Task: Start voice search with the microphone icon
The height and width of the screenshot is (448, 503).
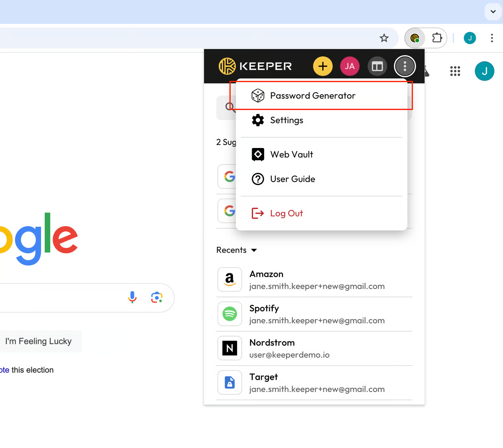Action: coord(132,297)
